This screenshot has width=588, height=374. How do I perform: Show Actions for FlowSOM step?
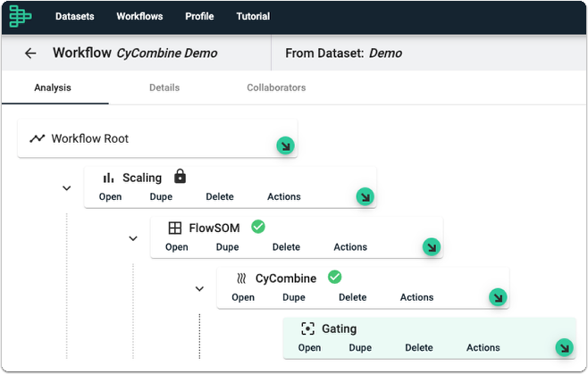(350, 247)
